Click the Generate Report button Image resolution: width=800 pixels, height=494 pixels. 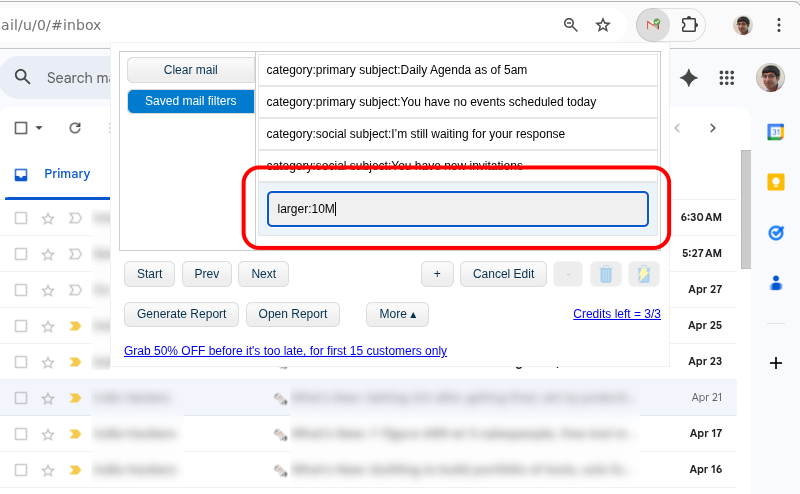click(181, 314)
